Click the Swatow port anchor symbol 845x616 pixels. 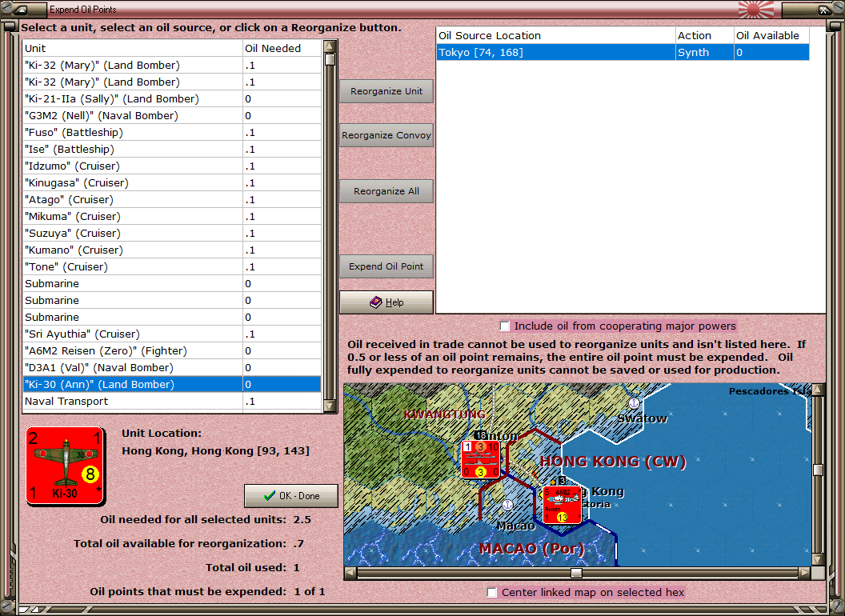635,403
